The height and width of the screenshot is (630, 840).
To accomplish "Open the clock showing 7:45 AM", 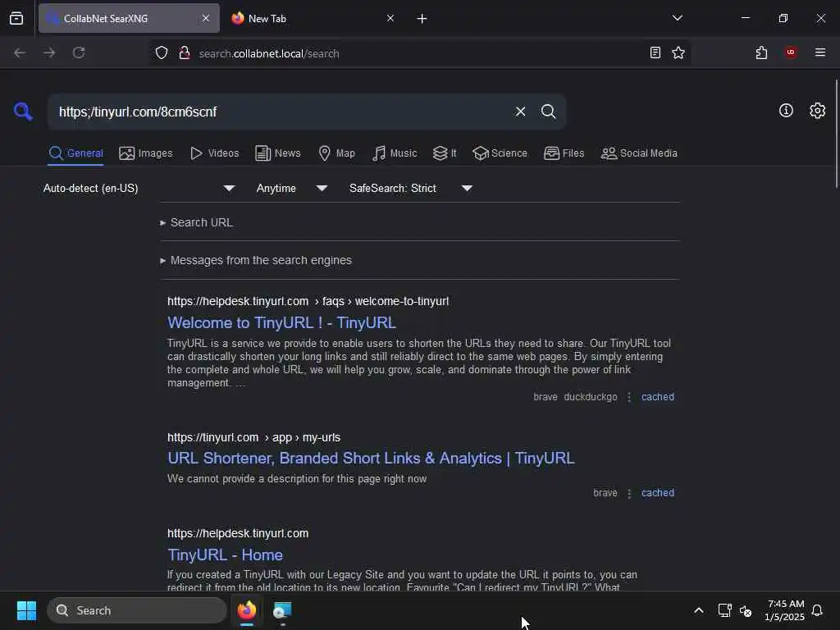I will [785, 610].
